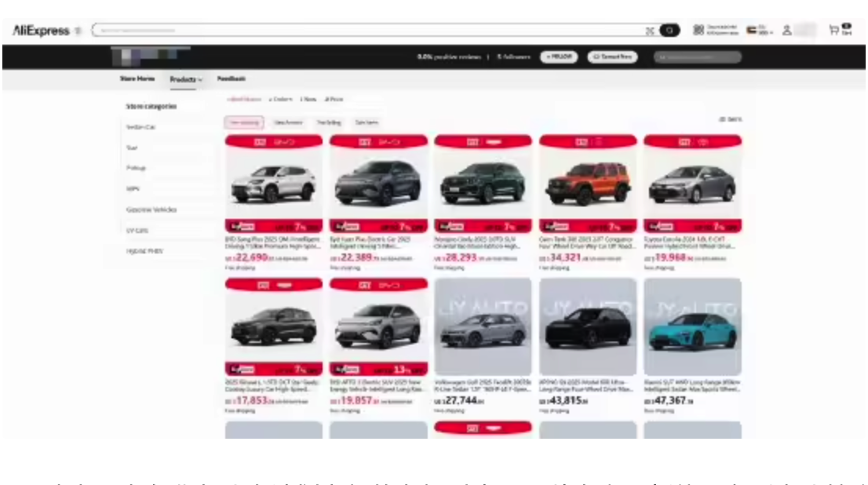Click the black search magnifier button
The image size is (868, 485).
point(669,31)
